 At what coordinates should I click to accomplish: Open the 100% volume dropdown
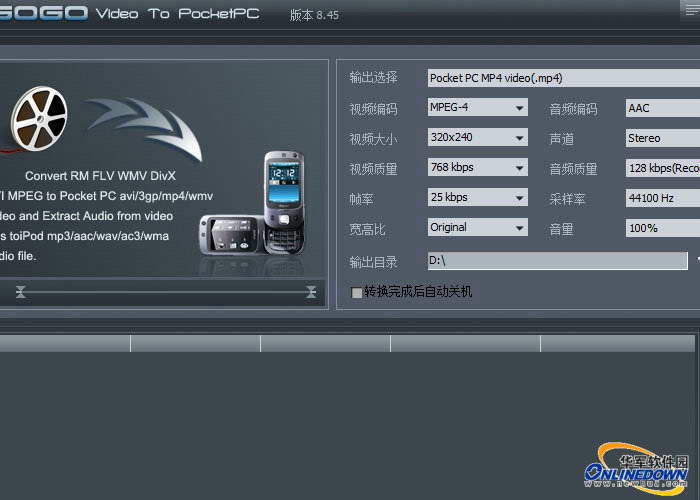662,228
